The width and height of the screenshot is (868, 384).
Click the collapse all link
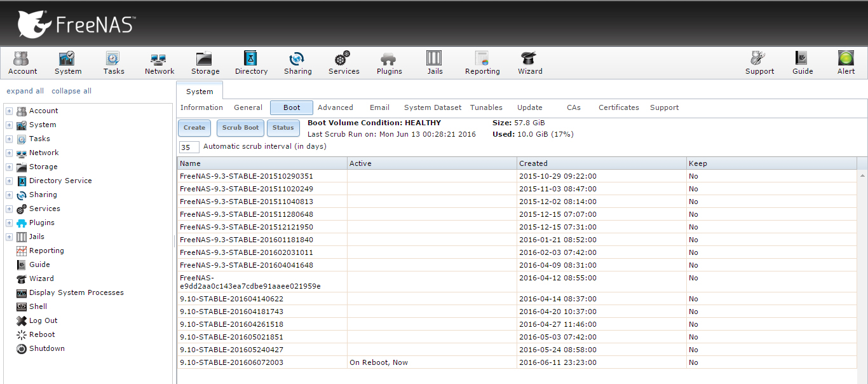coord(71,91)
